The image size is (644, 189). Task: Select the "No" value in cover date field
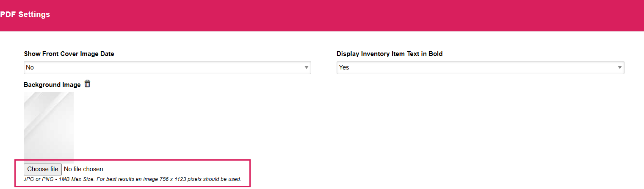30,67
